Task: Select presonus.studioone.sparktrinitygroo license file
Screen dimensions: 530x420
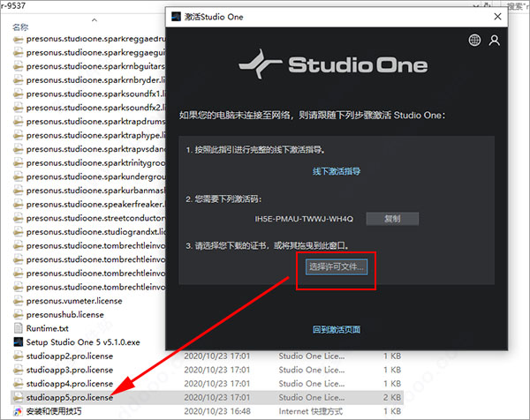Action: (x=96, y=162)
